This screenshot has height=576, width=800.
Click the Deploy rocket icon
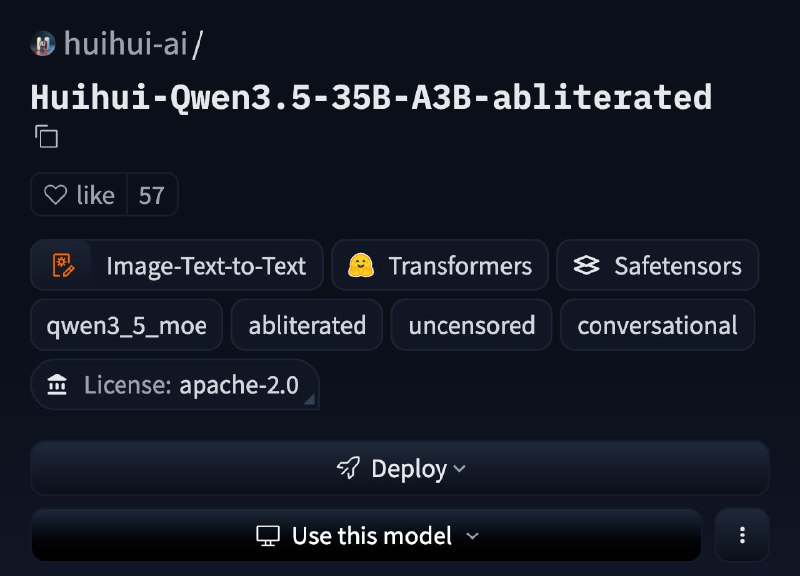click(348, 468)
